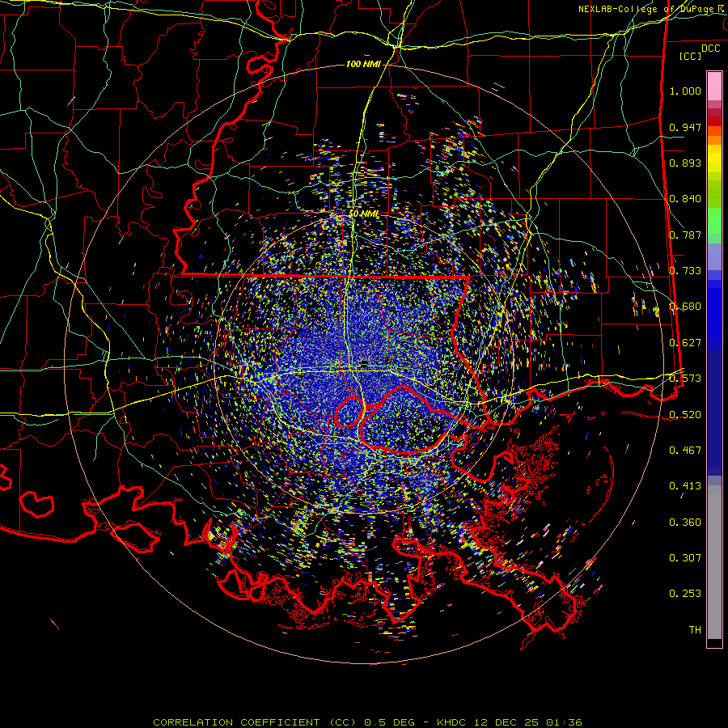Click inside the small Lake Maurepas outline

click(x=349, y=413)
